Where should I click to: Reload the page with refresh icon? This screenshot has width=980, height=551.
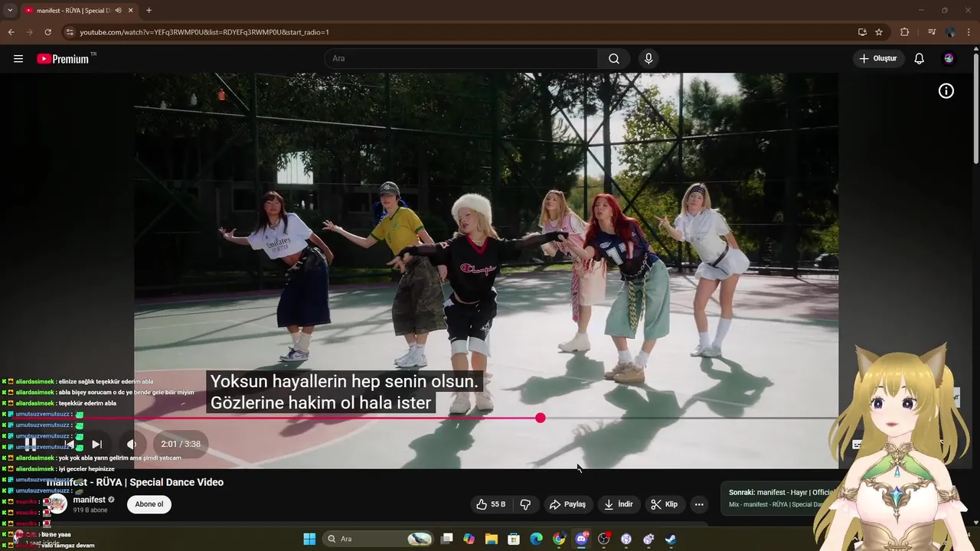(47, 32)
